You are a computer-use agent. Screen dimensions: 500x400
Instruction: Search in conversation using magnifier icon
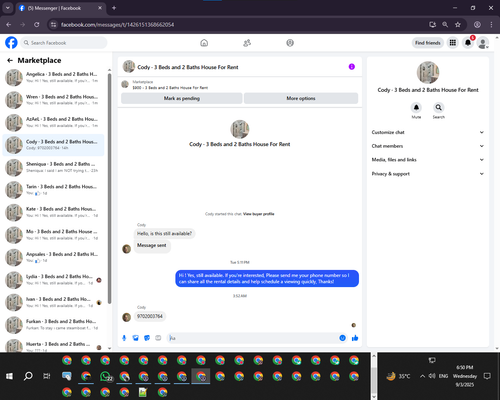point(439,107)
